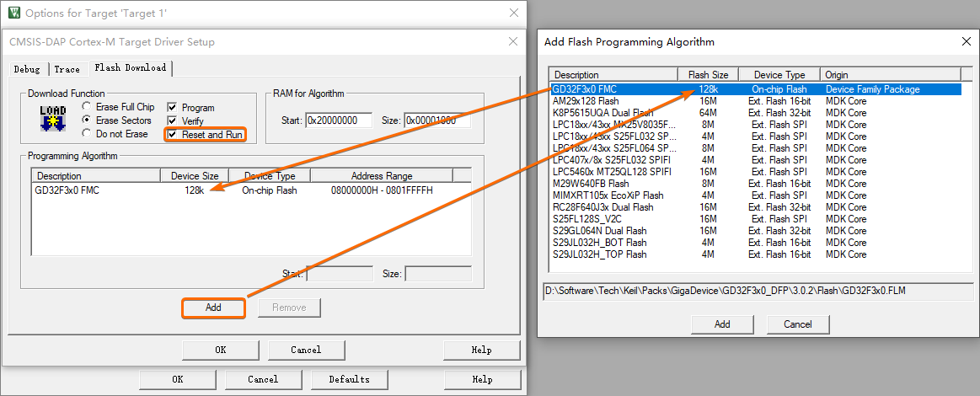Select GD32F3x0 FMC in Programming Algorithm list

(251, 190)
